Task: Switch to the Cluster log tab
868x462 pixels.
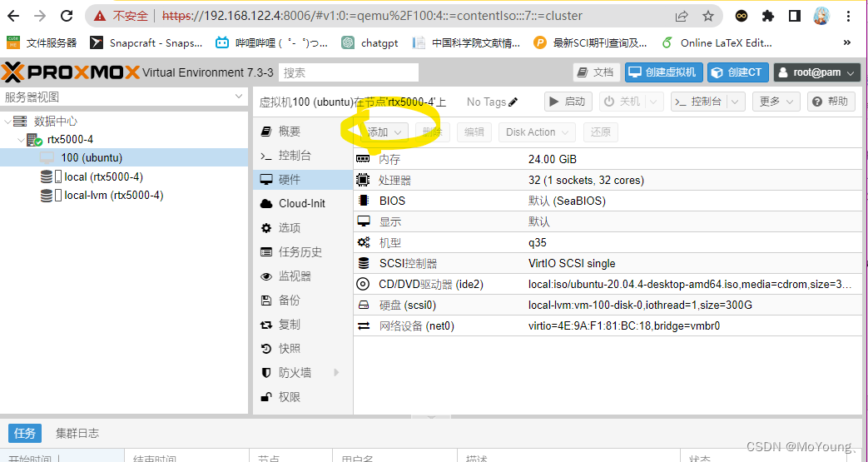Action: 77,433
